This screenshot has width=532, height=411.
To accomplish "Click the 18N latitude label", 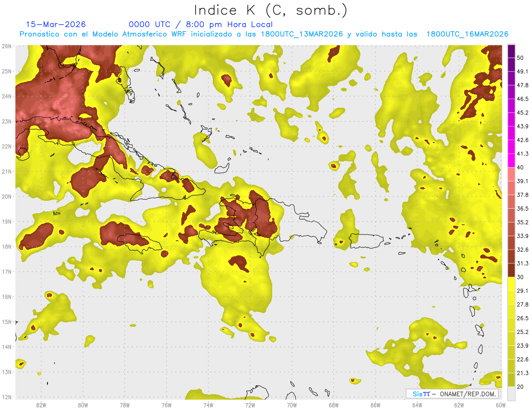I will 7,247.
